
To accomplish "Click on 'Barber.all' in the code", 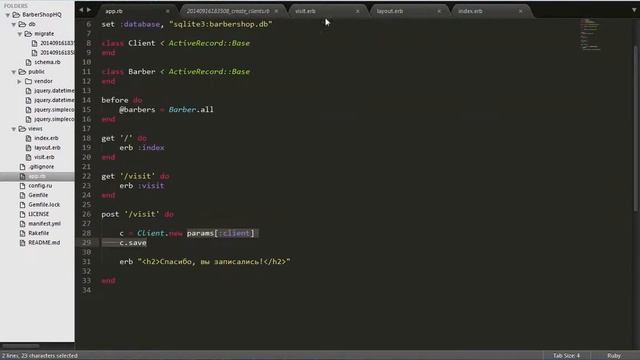I will pyautogui.click(x=191, y=109).
